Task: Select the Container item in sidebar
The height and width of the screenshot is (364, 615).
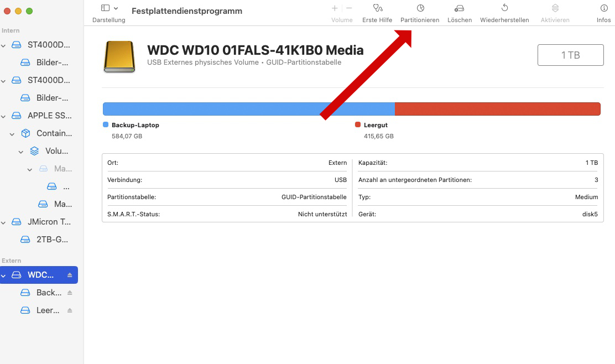Action: tap(54, 133)
